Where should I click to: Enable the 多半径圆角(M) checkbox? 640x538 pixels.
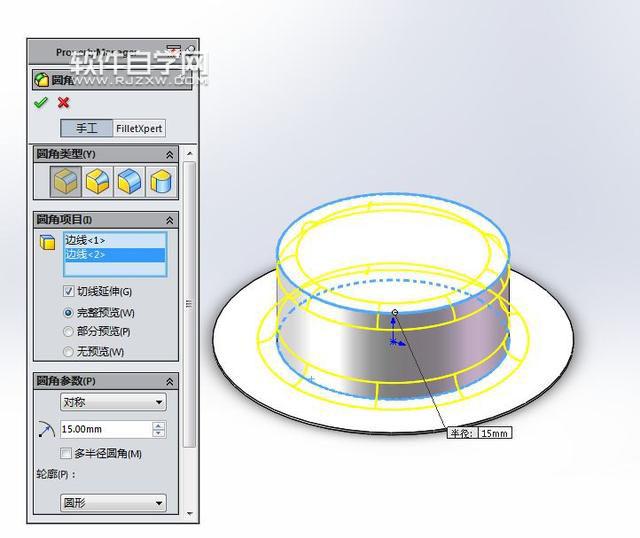[65, 453]
